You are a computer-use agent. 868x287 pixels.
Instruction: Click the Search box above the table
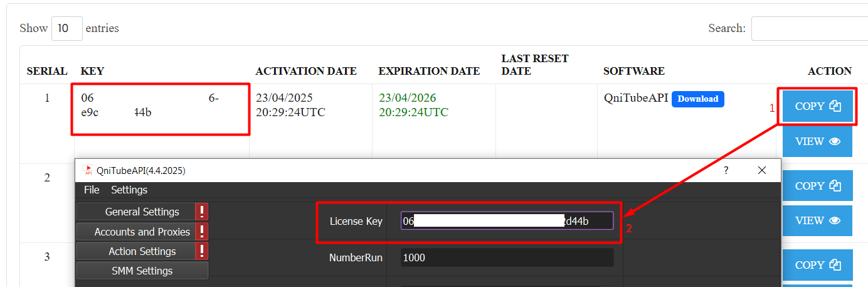point(810,28)
